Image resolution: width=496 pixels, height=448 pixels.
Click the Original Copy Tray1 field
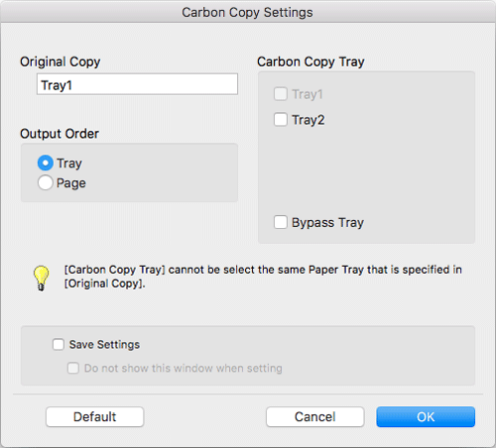click(137, 84)
